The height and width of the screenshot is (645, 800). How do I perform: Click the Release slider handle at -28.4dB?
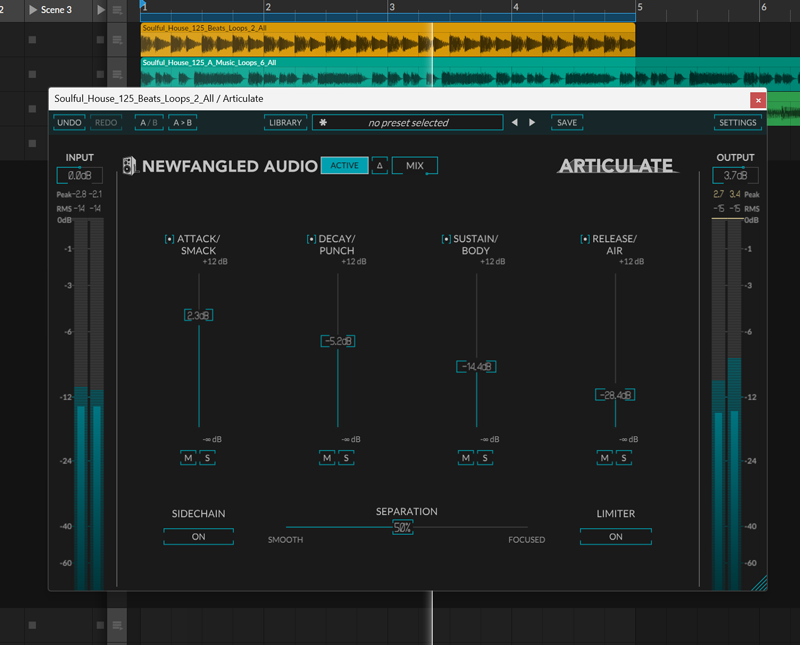click(615, 395)
